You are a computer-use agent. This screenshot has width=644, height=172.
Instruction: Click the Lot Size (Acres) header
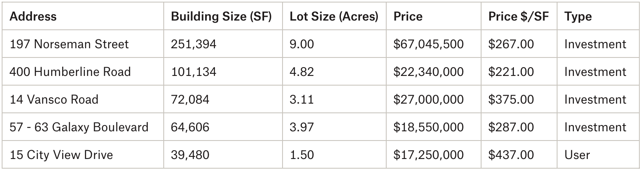point(334,17)
